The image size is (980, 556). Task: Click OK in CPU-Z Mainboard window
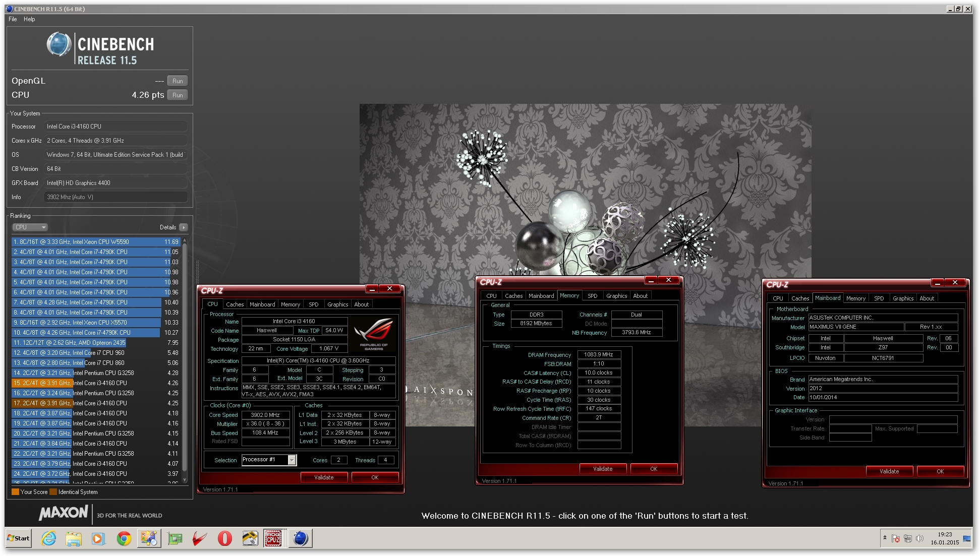pos(940,471)
